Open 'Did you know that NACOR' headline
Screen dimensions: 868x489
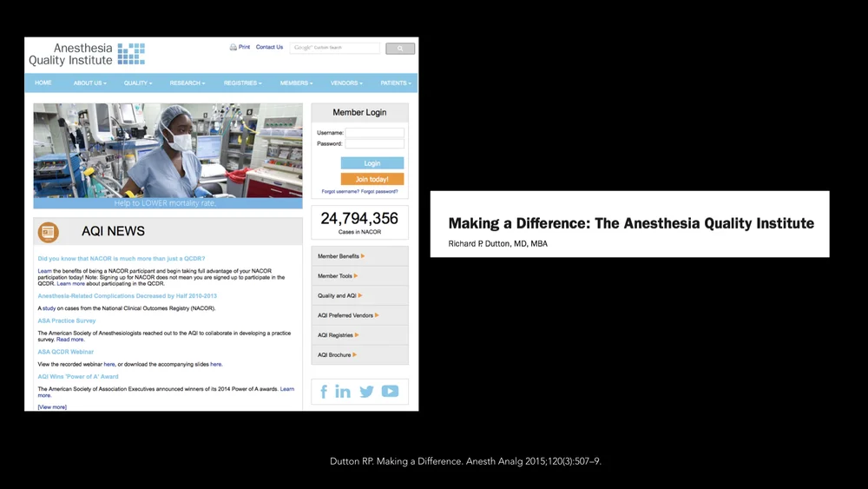click(122, 259)
